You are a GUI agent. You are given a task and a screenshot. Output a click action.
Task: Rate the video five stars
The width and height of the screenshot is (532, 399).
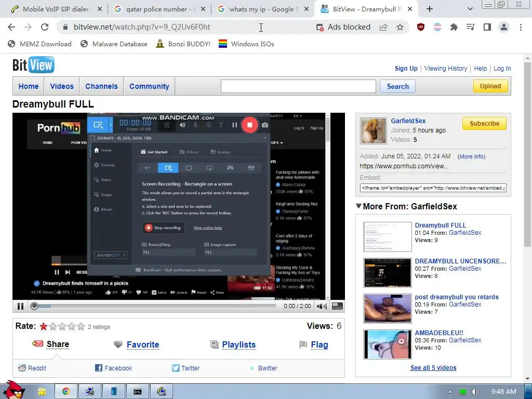pyautogui.click(x=81, y=326)
